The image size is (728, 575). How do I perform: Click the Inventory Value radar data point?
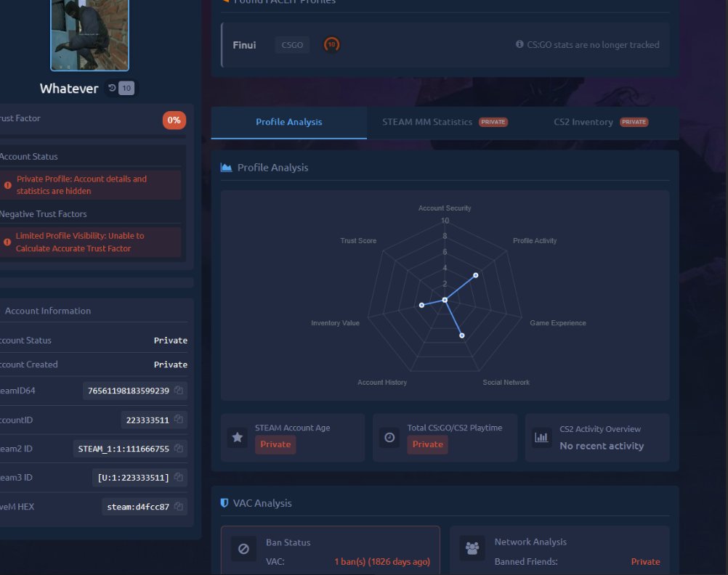point(421,305)
